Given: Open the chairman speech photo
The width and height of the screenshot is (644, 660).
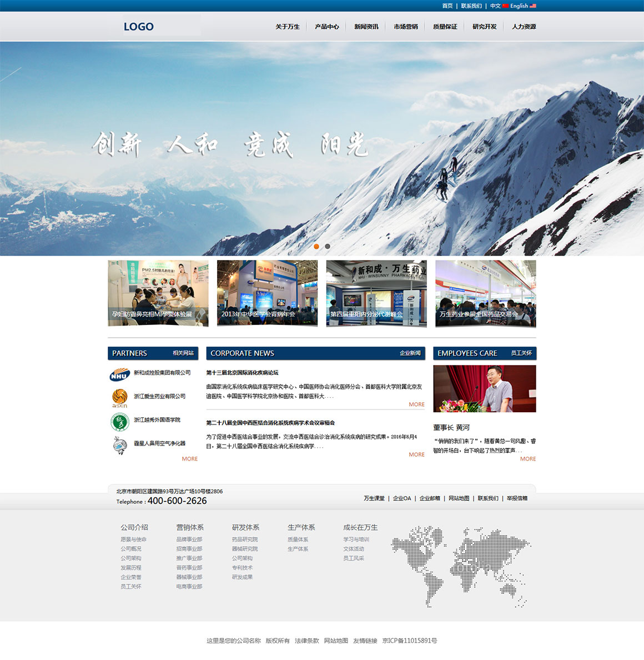Looking at the screenshot, I should tap(484, 388).
